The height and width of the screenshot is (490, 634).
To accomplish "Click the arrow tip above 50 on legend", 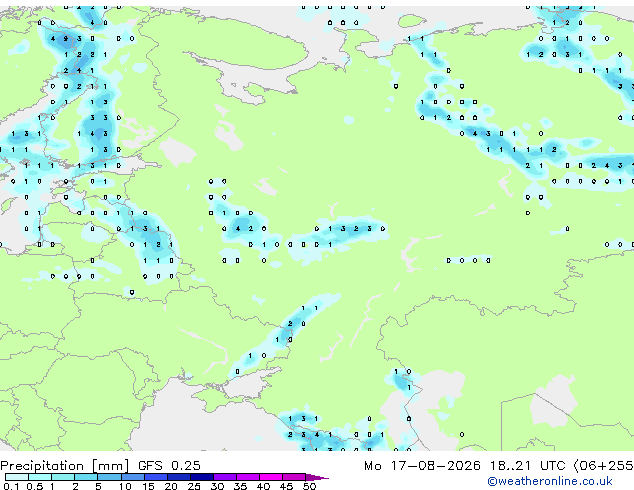I will (x=317, y=477).
